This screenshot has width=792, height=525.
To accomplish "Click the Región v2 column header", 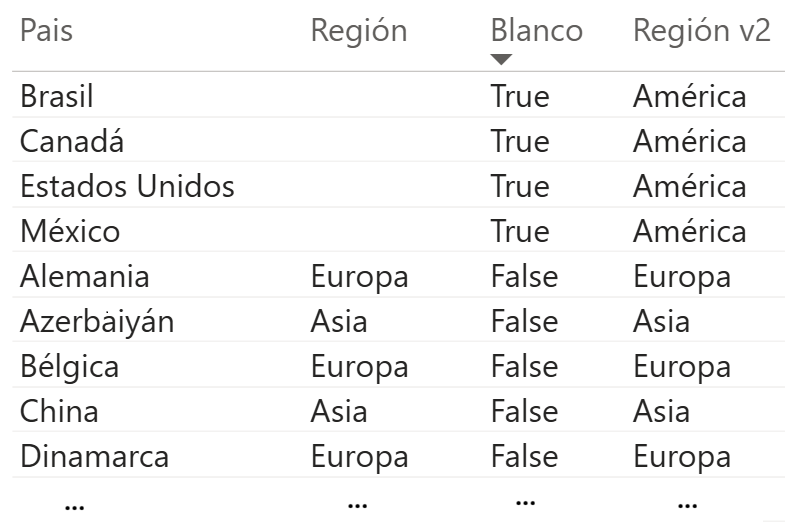I will click(x=702, y=31).
